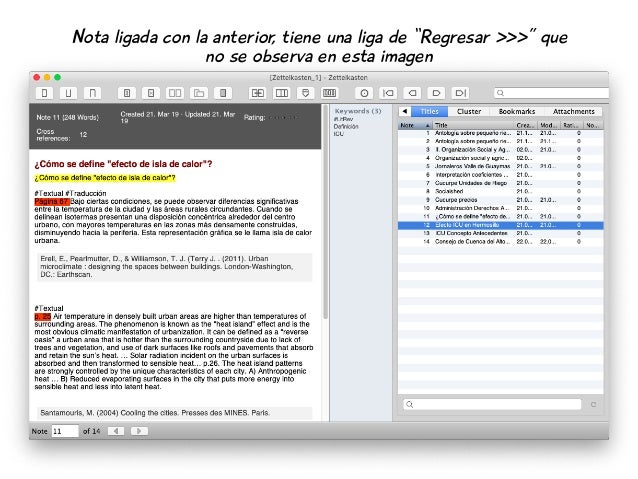Click the yellow highlighted question line

(105, 178)
